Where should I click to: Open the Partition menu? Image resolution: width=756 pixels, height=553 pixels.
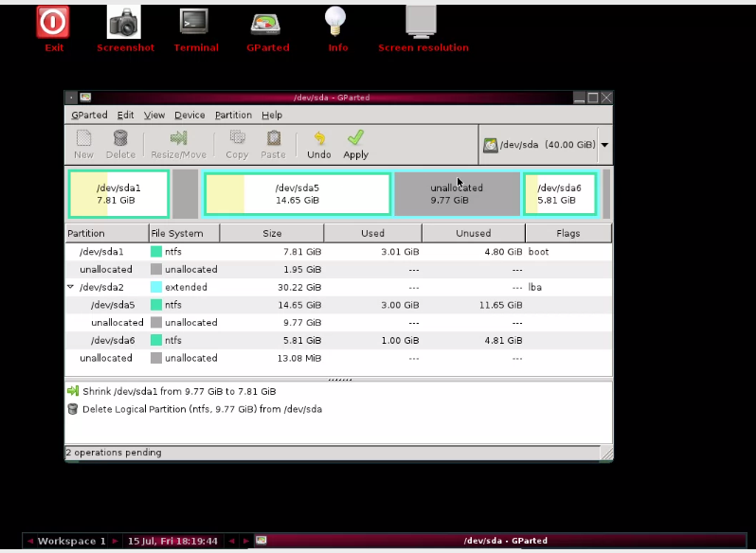click(233, 116)
